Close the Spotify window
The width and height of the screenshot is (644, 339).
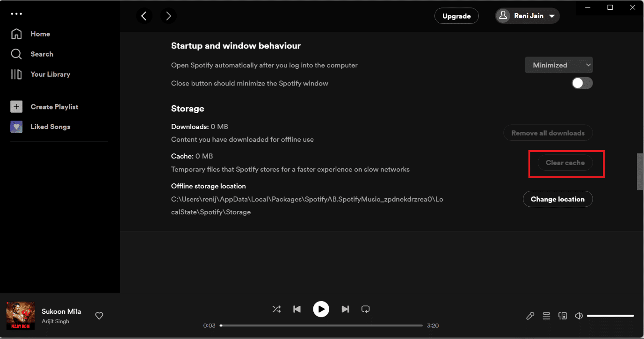point(632,7)
